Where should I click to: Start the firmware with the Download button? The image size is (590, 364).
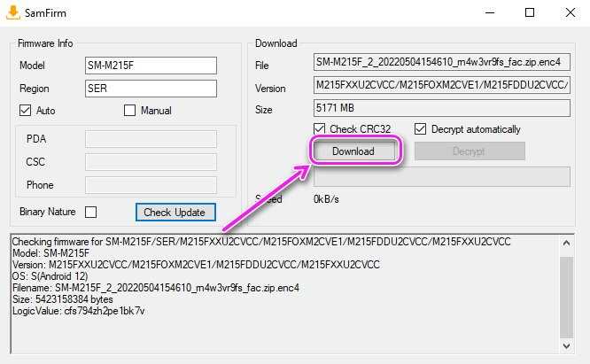click(353, 151)
